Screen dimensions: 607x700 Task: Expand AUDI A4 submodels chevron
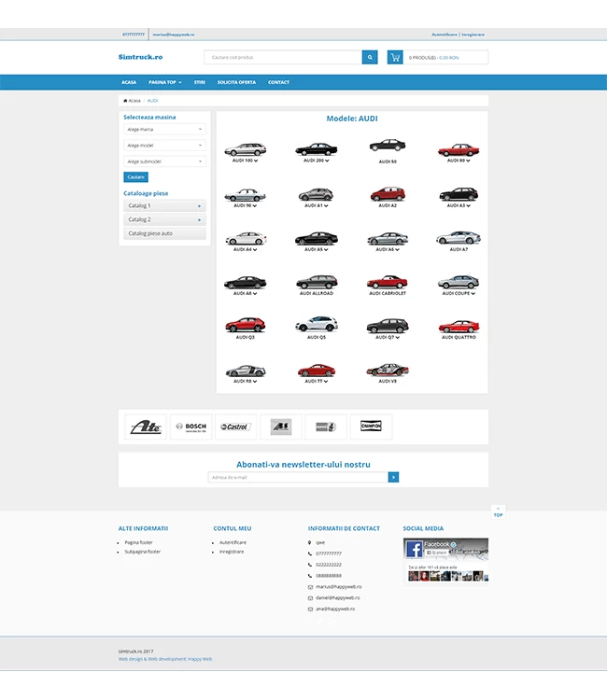255,250
